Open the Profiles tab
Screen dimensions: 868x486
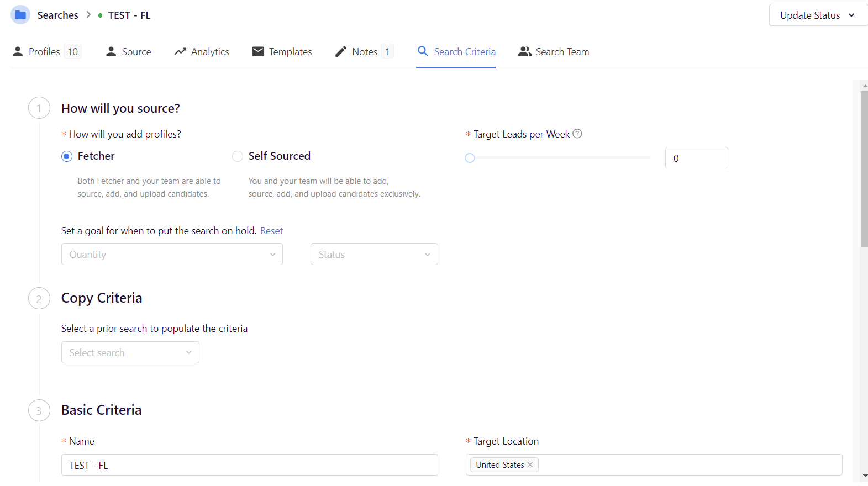[x=47, y=51]
